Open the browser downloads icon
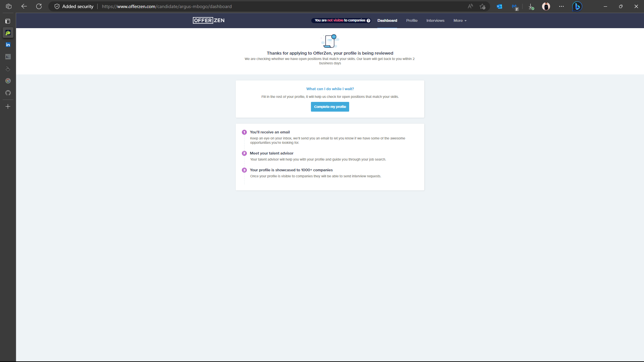The image size is (644, 362). pos(531,6)
